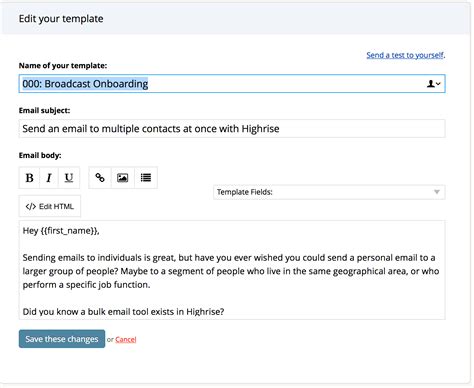Click the 'Email body:' label
474x388 pixels.
[x=40, y=155]
